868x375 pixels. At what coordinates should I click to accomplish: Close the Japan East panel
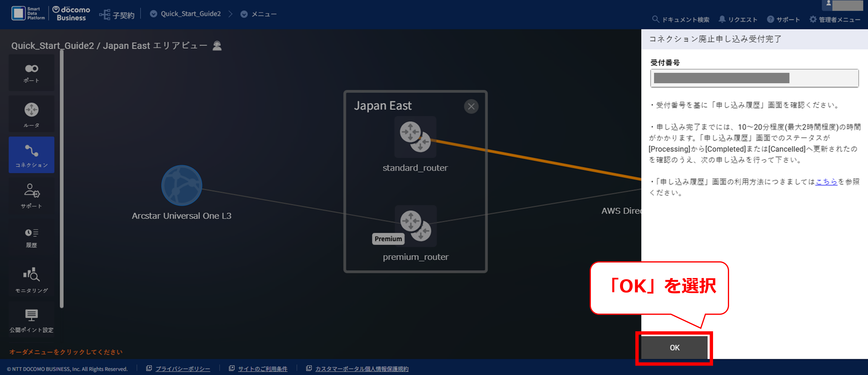click(471, 107)
